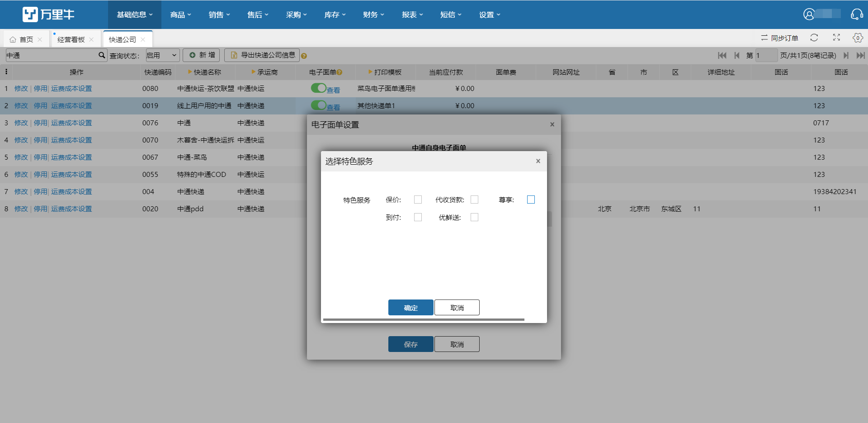Click 停用 link for row 0070
868x423 pixels.
click(40, 140)
